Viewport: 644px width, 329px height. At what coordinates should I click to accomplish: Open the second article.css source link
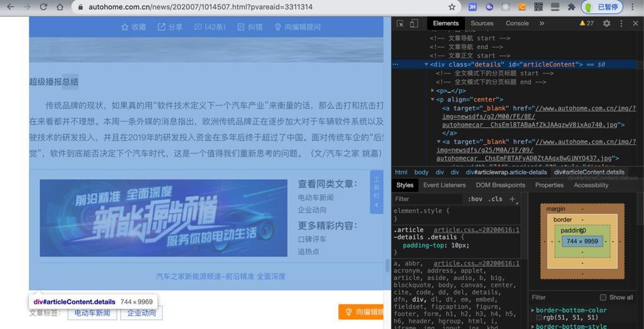pyautogui.click(x=477, y=264)
